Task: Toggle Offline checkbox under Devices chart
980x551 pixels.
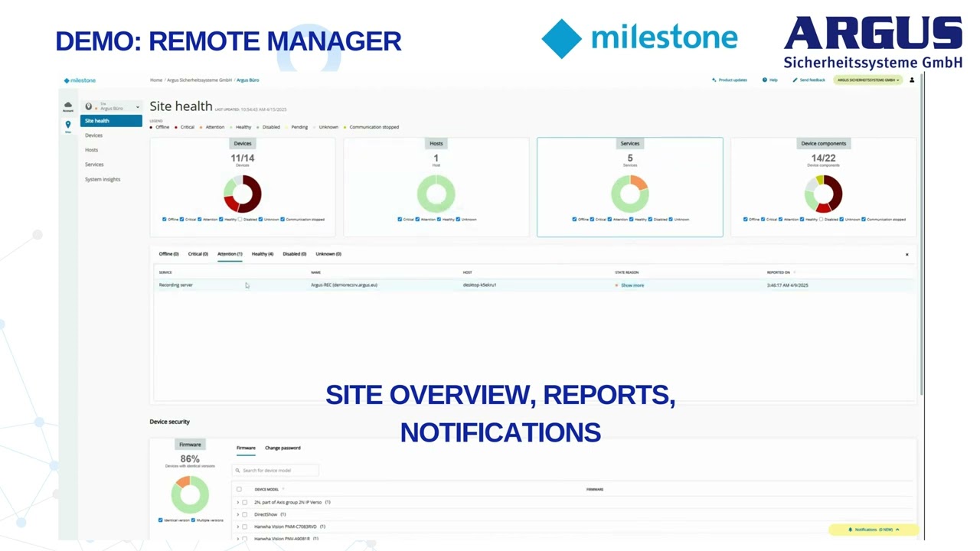Action: (164, 220)
